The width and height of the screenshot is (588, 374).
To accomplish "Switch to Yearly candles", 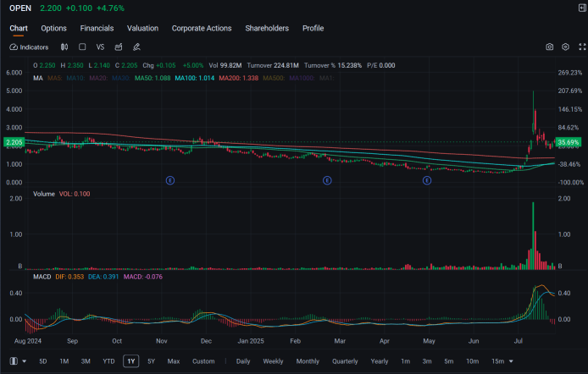I will [x=380, y=361].
